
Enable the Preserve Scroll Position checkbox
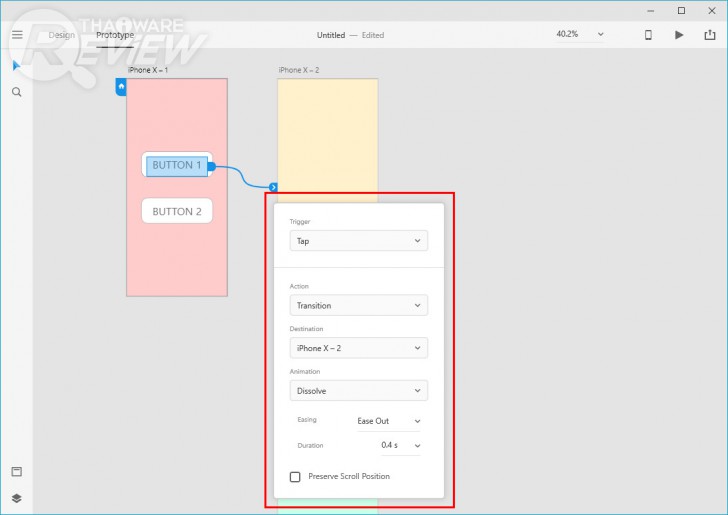pyautogui.click(x=295, y=477)
